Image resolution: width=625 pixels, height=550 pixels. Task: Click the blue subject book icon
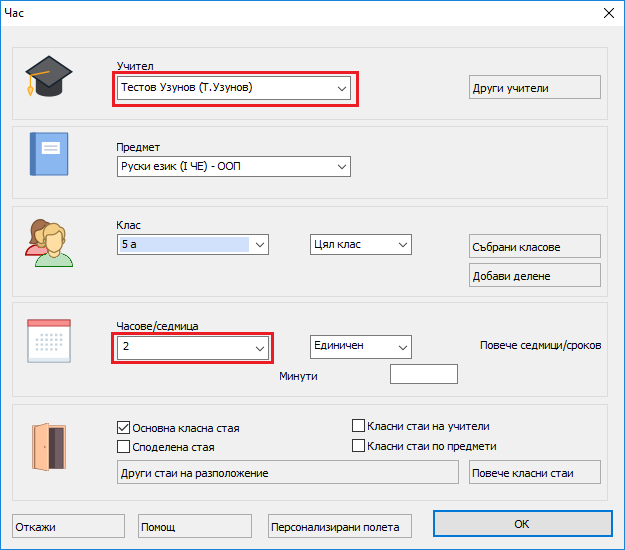48,154
